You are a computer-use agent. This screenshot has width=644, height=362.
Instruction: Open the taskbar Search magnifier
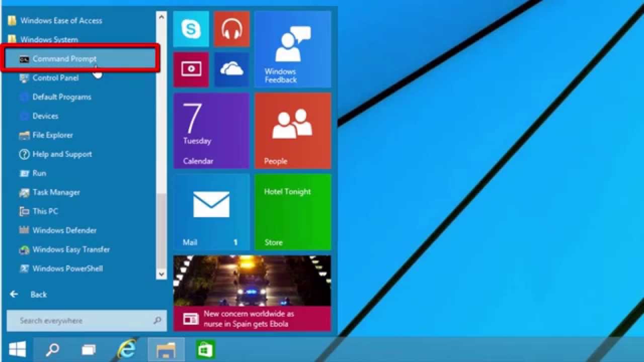pyautogui.click(x=52, y=349)
